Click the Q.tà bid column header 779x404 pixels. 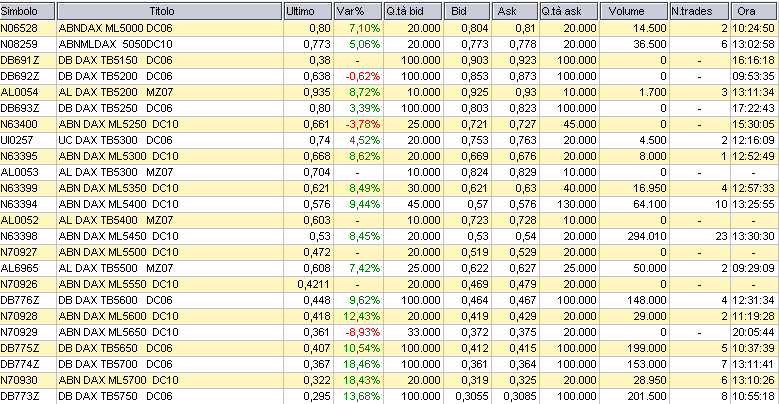(413, 11)
